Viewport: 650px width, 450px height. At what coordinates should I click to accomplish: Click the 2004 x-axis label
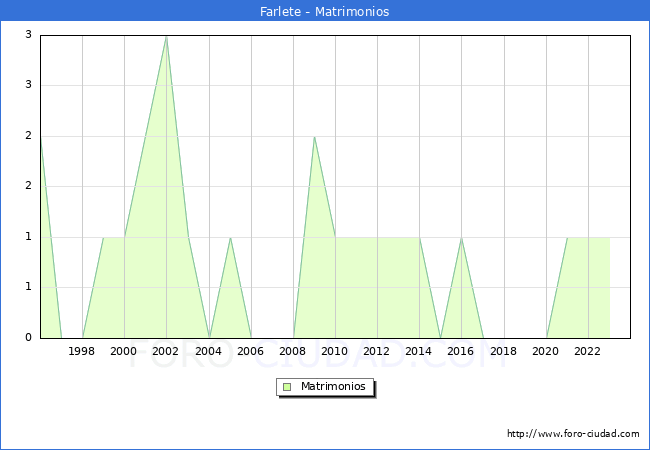coord(208,351)
